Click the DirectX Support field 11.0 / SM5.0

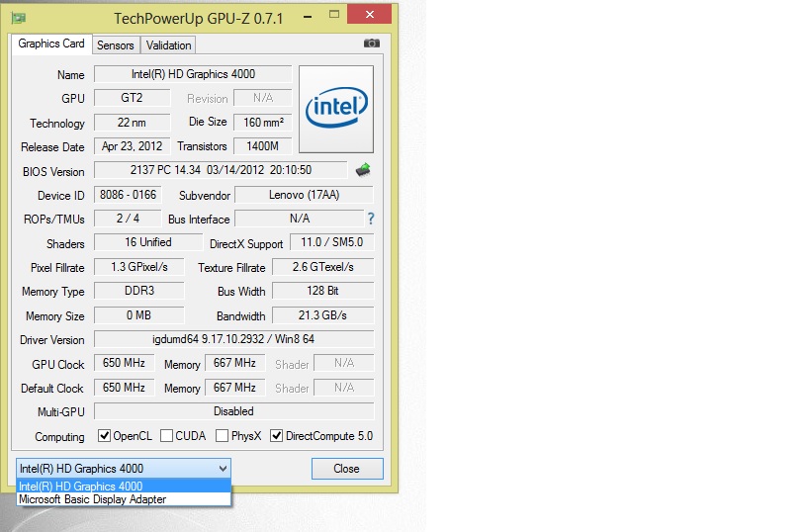pos(331,242)
